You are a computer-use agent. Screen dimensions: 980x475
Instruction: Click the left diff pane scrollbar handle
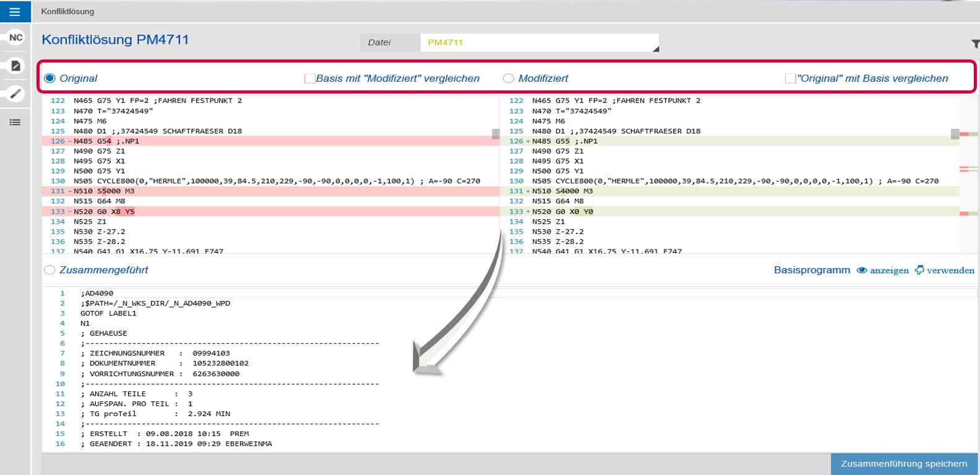pyautogui.click(x=496, y=134)
